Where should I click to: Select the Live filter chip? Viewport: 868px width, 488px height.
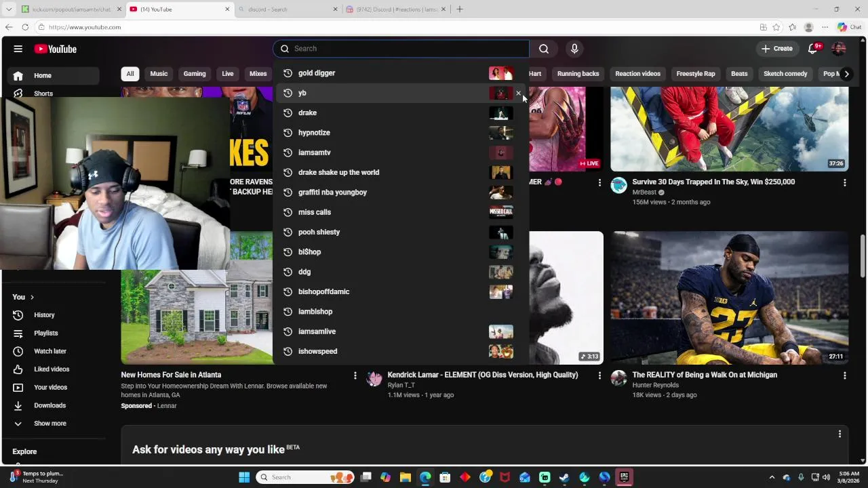click(228, 74)
